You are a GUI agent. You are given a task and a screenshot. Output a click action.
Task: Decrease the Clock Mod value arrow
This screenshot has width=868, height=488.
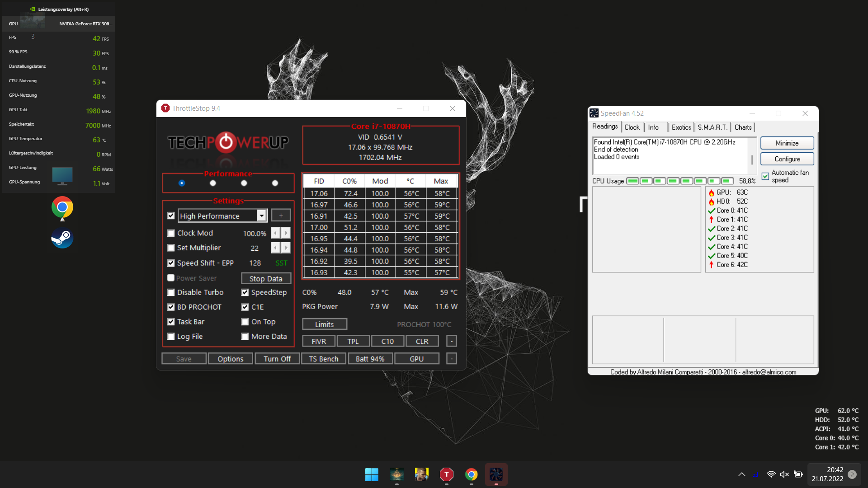tap(276, 233)
